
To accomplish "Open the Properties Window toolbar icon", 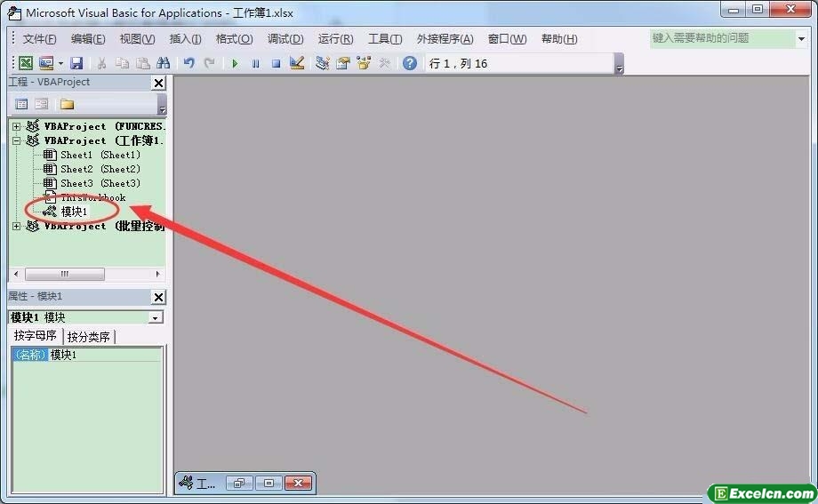I will click(342, 63).
